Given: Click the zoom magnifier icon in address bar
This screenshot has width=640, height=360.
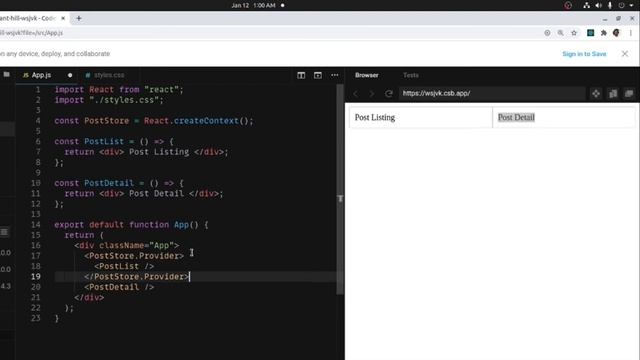Looking at the screenshot, I should (560, 33).
